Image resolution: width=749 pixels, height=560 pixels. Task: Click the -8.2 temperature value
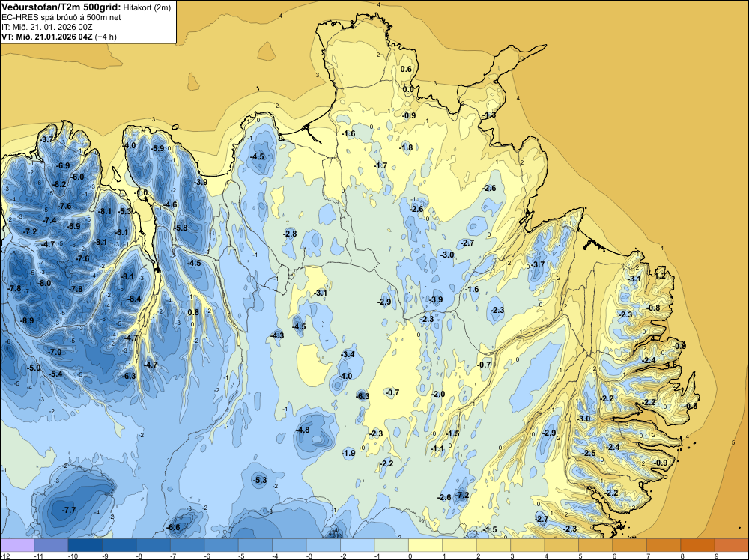60,184
